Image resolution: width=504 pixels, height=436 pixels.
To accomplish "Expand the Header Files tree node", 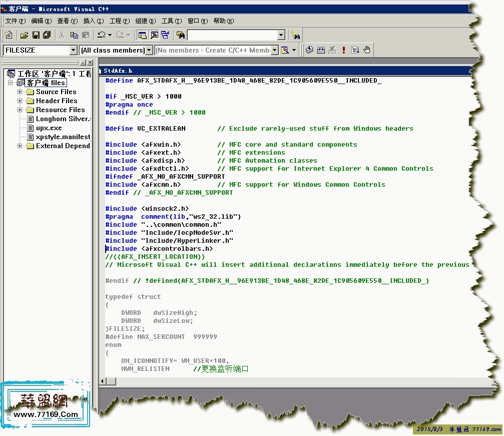I will pyautogui.click(x=20, y=101).
